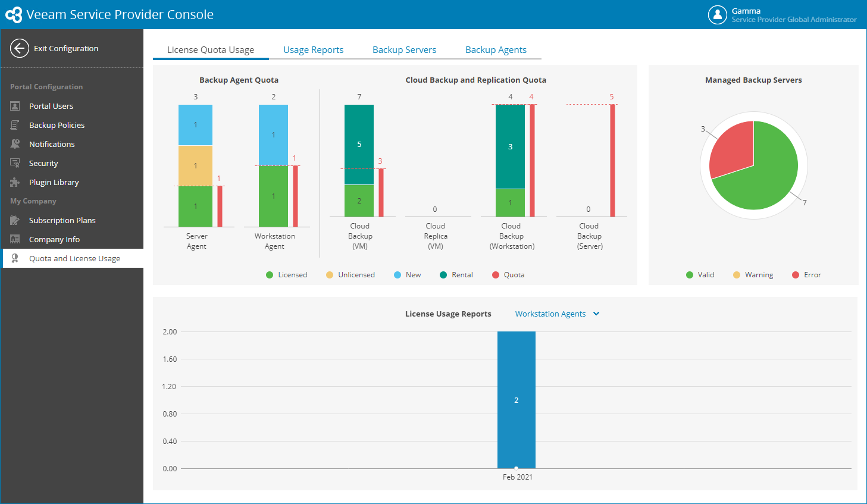The height and width of the screenshot is (504, 867).
Task: Switch to Backup Agents tab
Action: [x=496, y=50]
